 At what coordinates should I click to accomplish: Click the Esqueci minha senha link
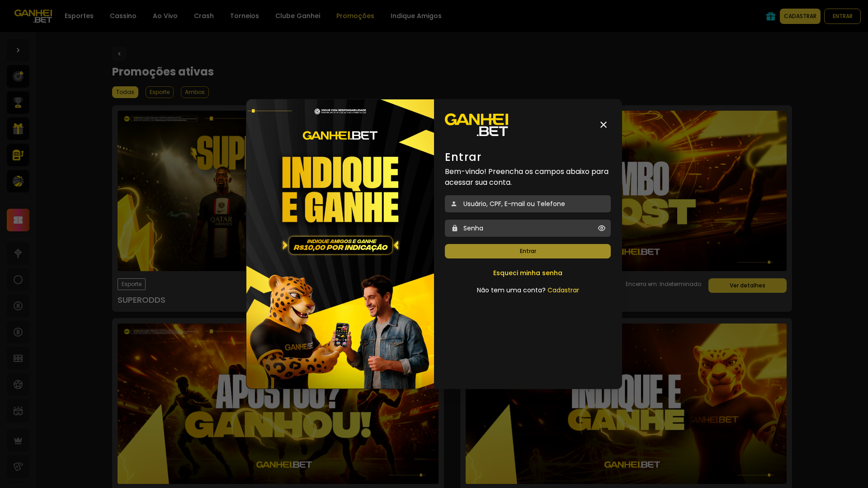pos(528,273)
